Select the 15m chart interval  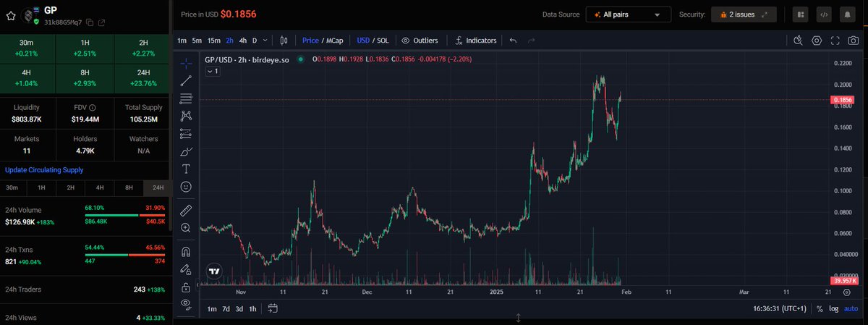click(x=214, y=41)
